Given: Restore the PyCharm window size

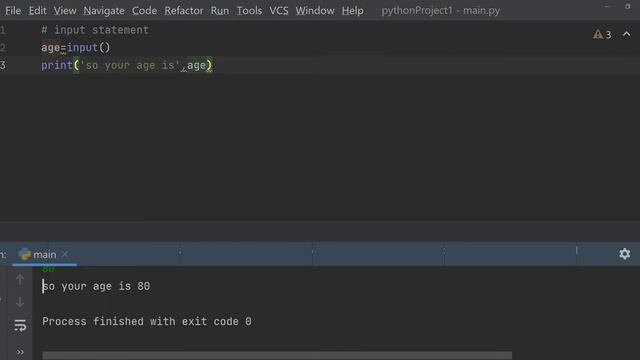Looking at the screenshot, I should click(x=628, y=7).
